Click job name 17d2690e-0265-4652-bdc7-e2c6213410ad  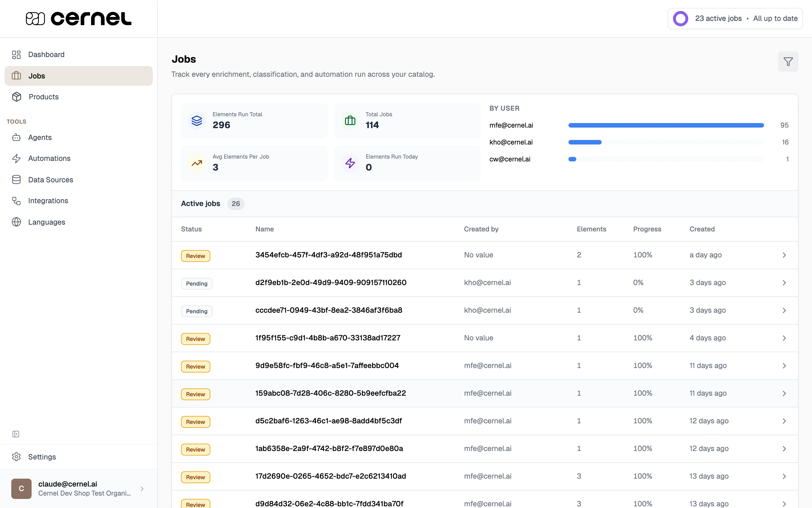(x=330, y=476)
